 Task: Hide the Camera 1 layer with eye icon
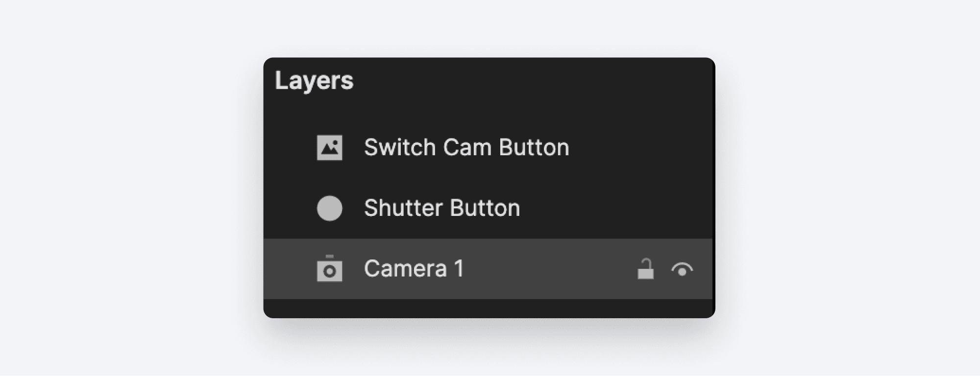click(x=682, y=269)
